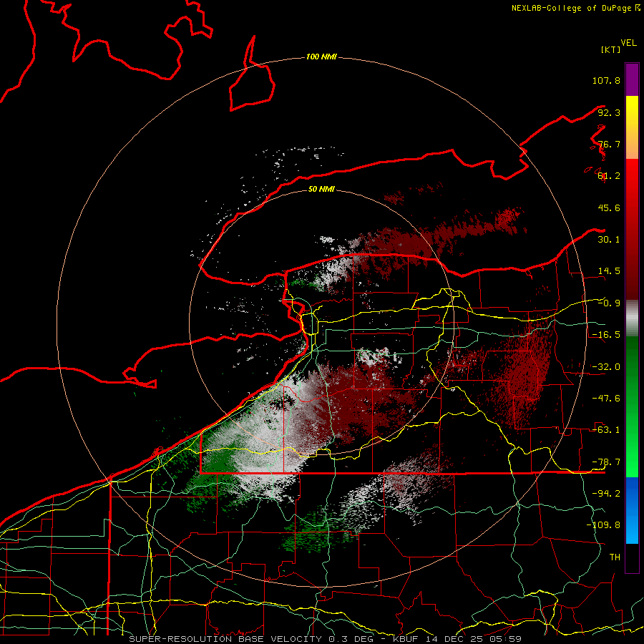
Task: Select the 30.1 velocity scale value
Action: [609, 240]
